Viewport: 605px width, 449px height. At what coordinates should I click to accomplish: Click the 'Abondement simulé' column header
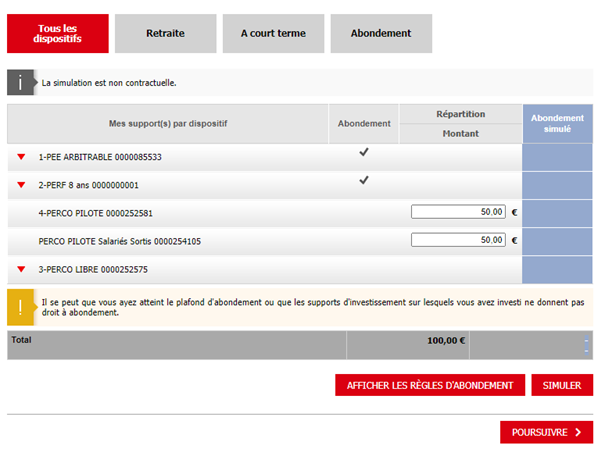pyautogui.click(x=557, y=123)
